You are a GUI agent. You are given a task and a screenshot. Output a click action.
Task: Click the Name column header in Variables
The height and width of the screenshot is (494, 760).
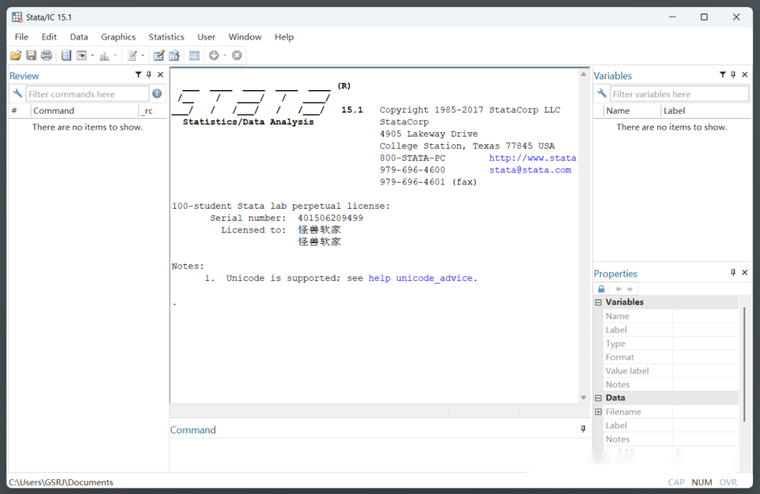coord(632,111)
